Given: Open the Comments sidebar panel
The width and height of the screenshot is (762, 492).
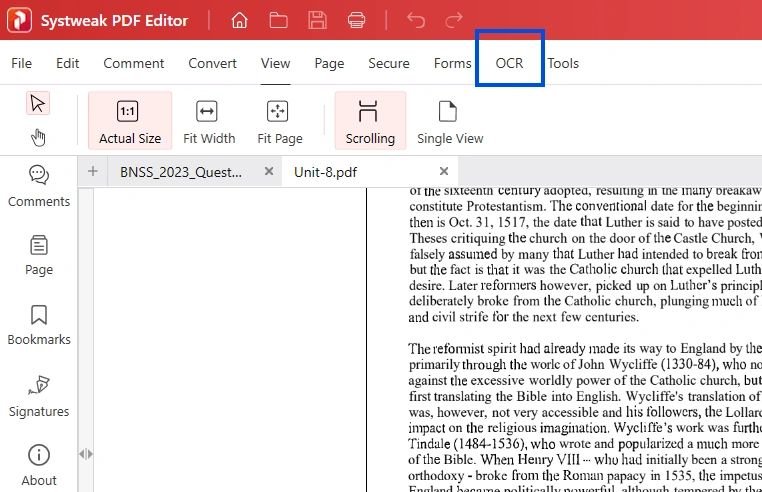Looking at the screenshot, I should [39, 186].
